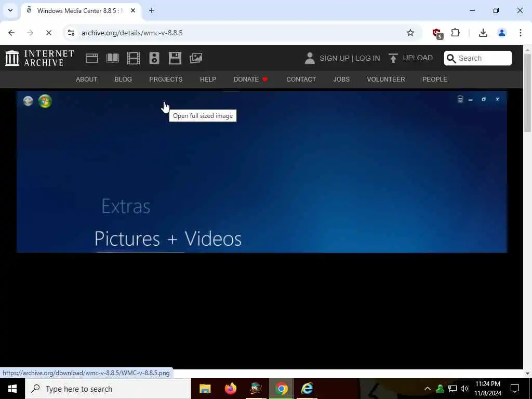Image resolution: width=532 pixels, height=399 pixels.
Task: Open the HELP menu item
Action: click(208, 79)
